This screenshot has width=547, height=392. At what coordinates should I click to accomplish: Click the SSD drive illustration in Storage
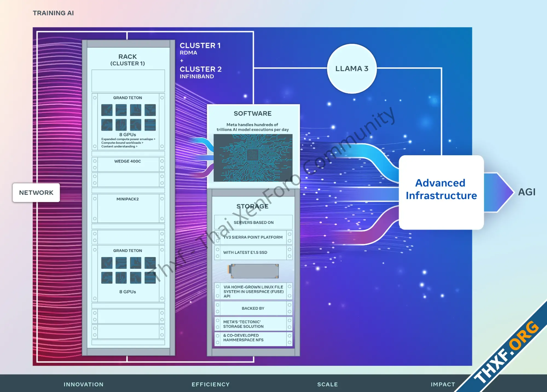click(x=253, y=271)
